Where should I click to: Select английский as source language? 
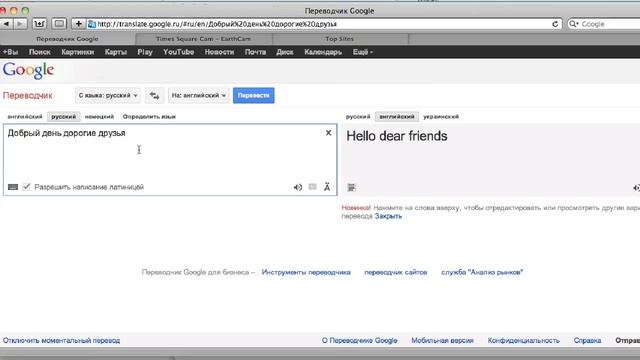point(25,117)
